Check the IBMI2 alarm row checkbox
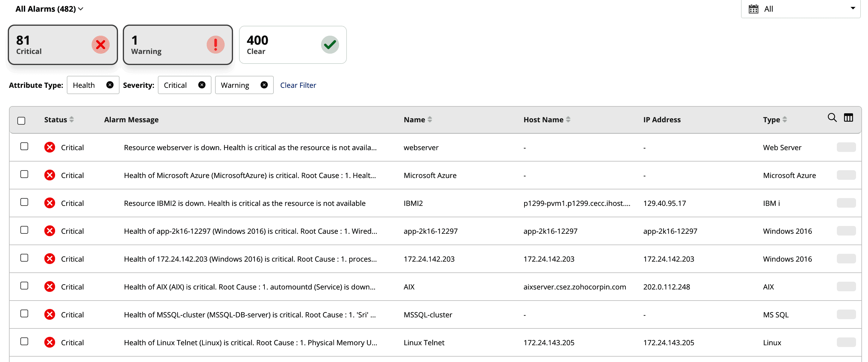Viewport: 868px width, 362px height. pos(24,202)
